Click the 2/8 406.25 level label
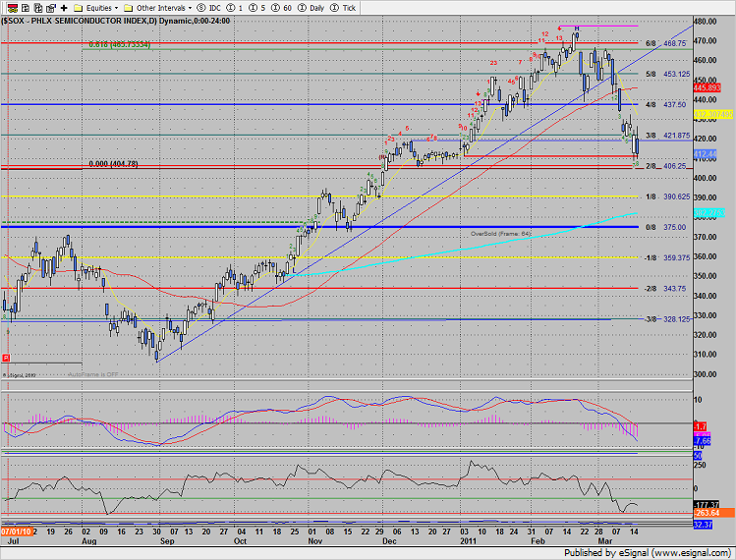This screenshot has height=560, width=736. click(x=665, y=166)
